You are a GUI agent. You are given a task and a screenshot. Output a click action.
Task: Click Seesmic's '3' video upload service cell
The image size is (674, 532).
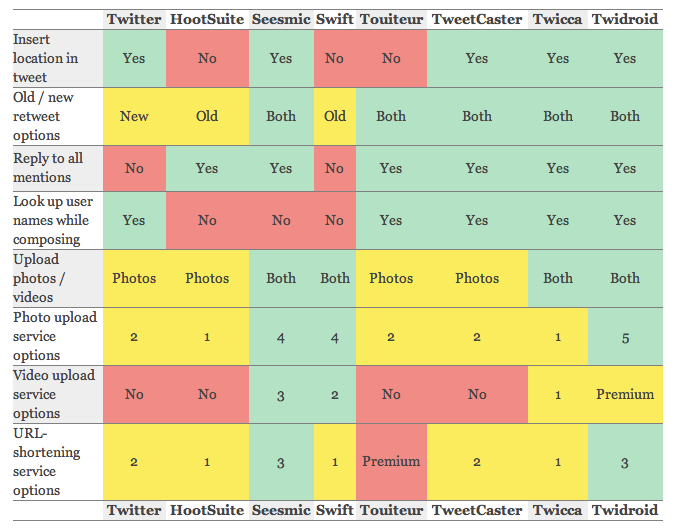281,394
